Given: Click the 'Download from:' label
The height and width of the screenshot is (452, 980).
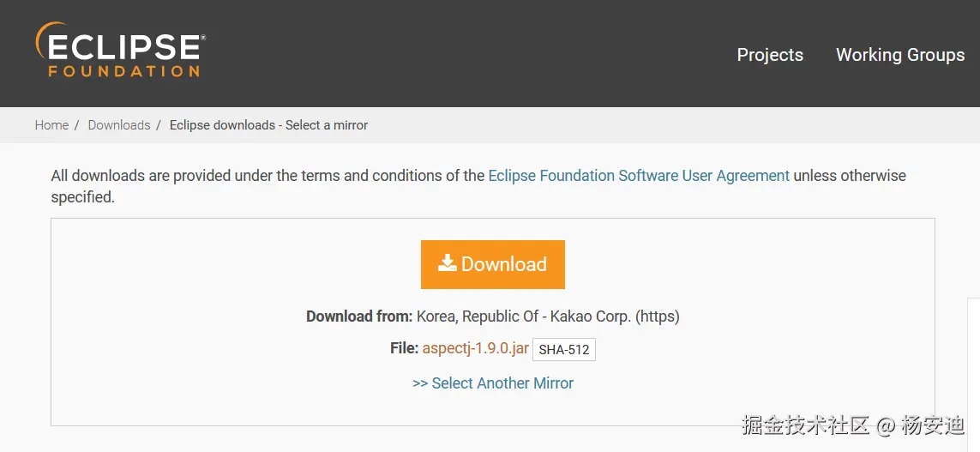Looking at the screenshot, I should point(359,316).
